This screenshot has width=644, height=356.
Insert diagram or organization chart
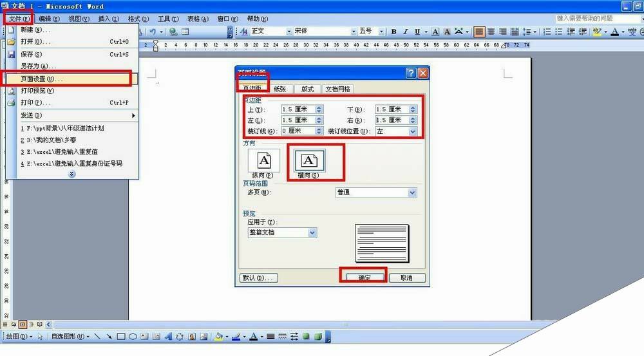coord(180,336)
